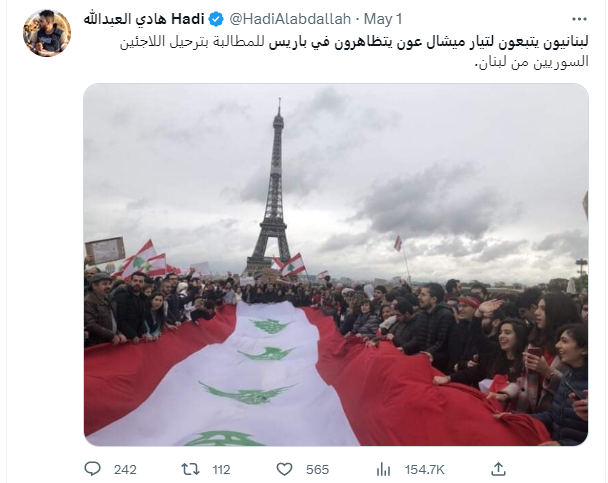
Task: Click the second line of tweet text
Action: pos(532,62)
